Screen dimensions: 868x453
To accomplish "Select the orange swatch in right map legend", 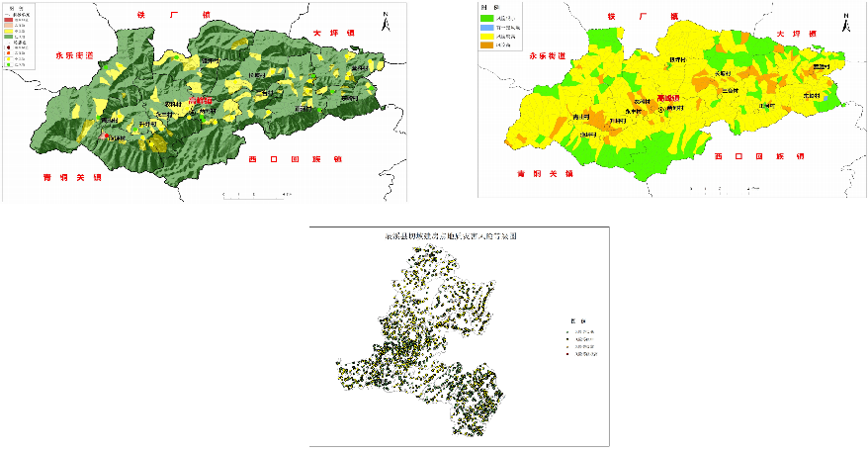I will click(x=487, y=45).
